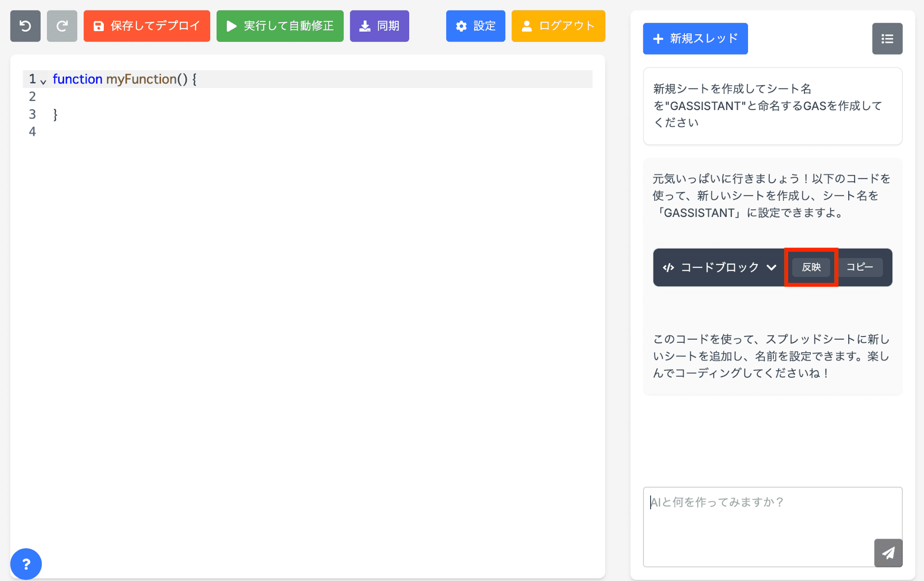This screenshot has height=581, width=924.
Task: Start a 新規スレッド new thread
Action: click(x=695, y=39)
